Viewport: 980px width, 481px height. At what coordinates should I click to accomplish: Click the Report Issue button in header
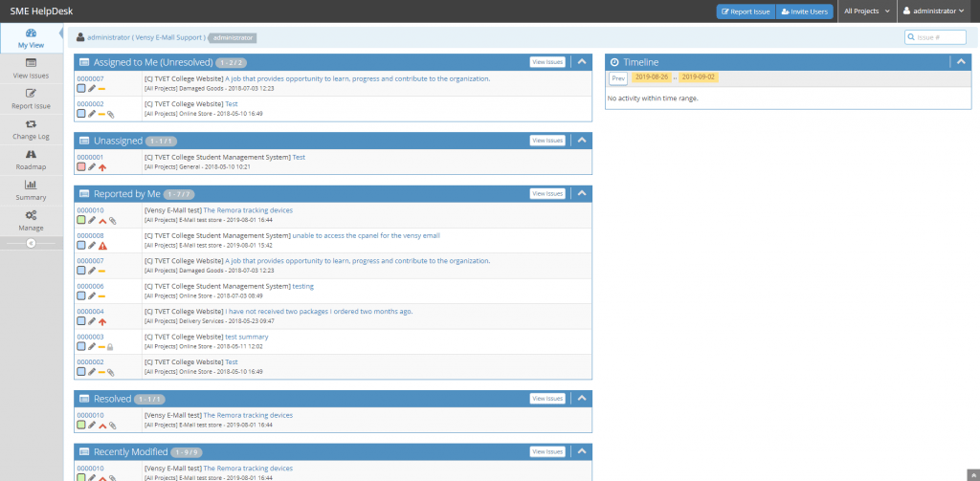coord(746,11)
